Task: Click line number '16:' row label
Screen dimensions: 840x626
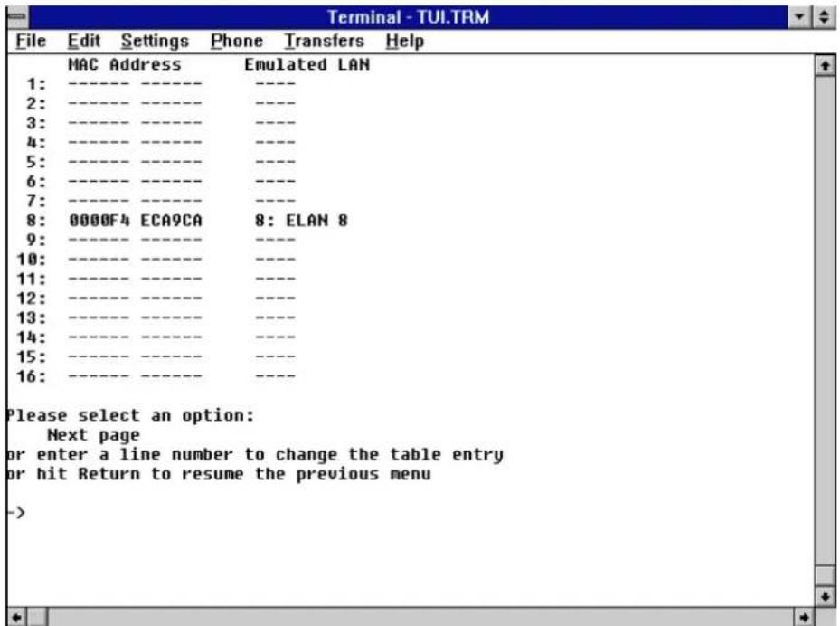Action: (32, 376)
